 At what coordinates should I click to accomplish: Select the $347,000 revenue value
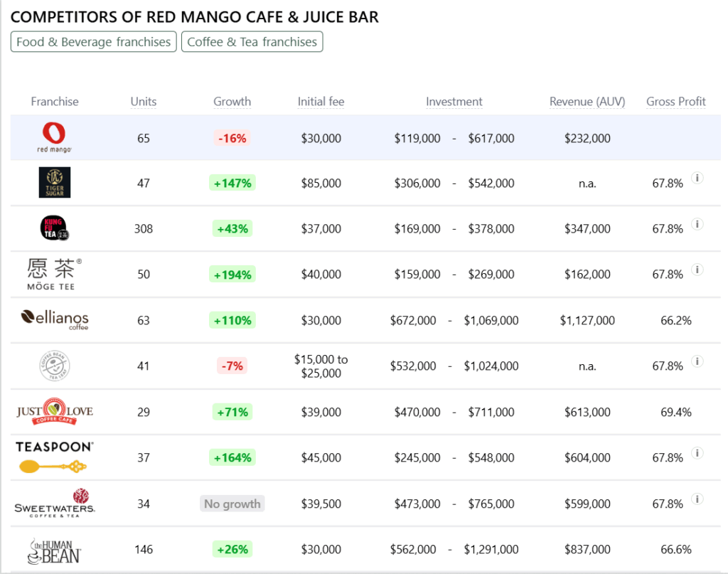(587, 228)
